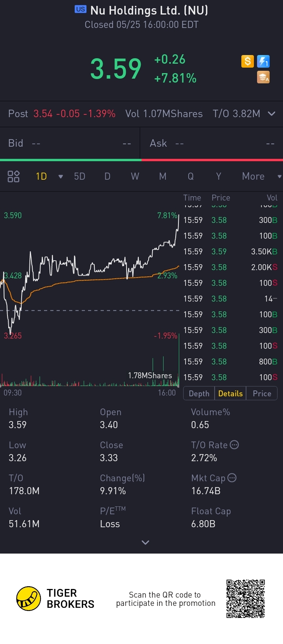Tap the Low value 3.26
The height and width of the screenshot is (644, 283).
tap(18, 458)
